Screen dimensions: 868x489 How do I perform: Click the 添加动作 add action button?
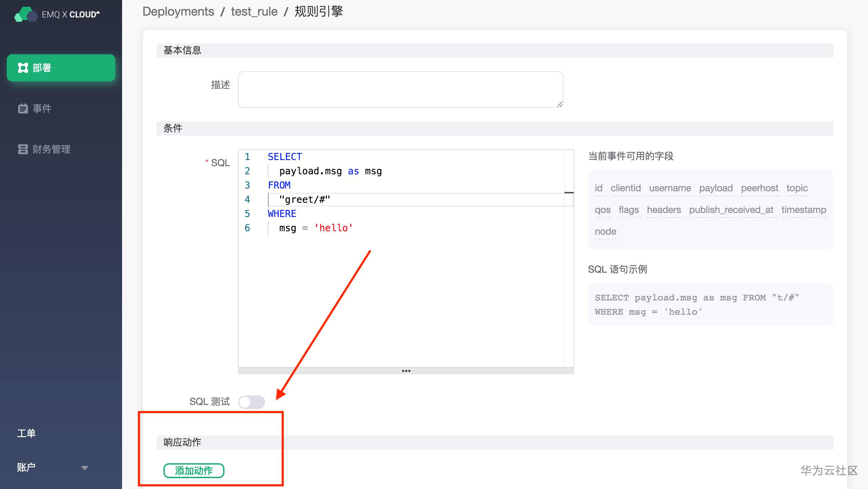coord(194,471)
